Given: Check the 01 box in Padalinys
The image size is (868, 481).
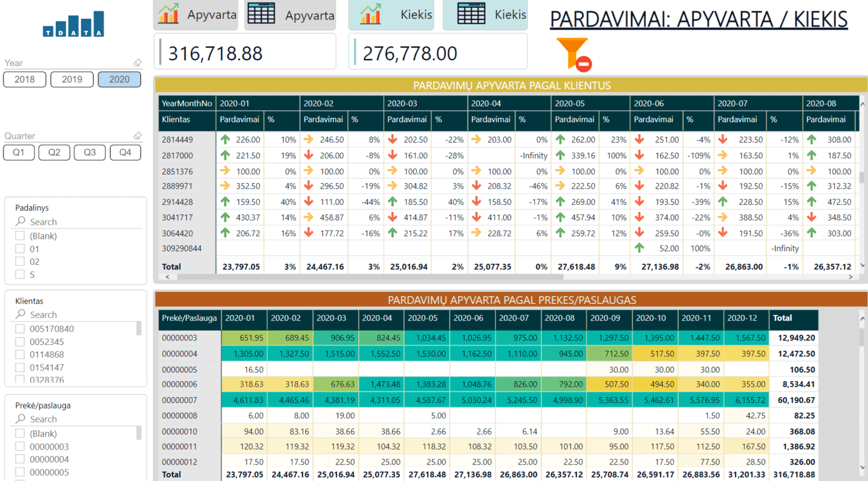Looking at the screenshot, I should pyautogui.click(x=20, y=249).
